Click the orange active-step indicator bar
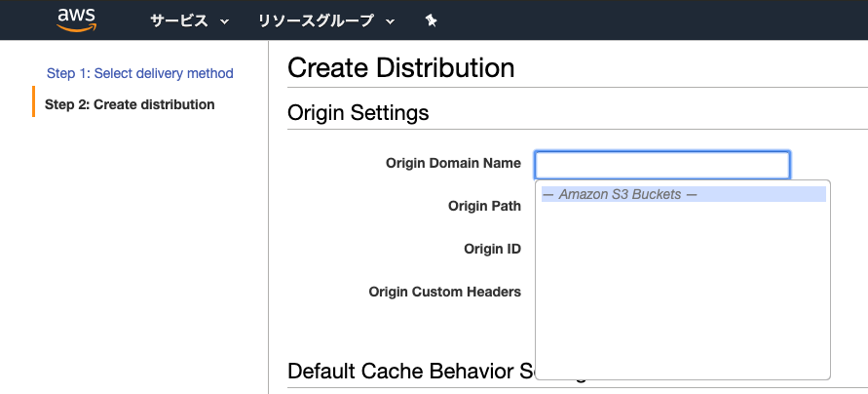The width and height of the screenshot is (868, 394). click(33, 101)
